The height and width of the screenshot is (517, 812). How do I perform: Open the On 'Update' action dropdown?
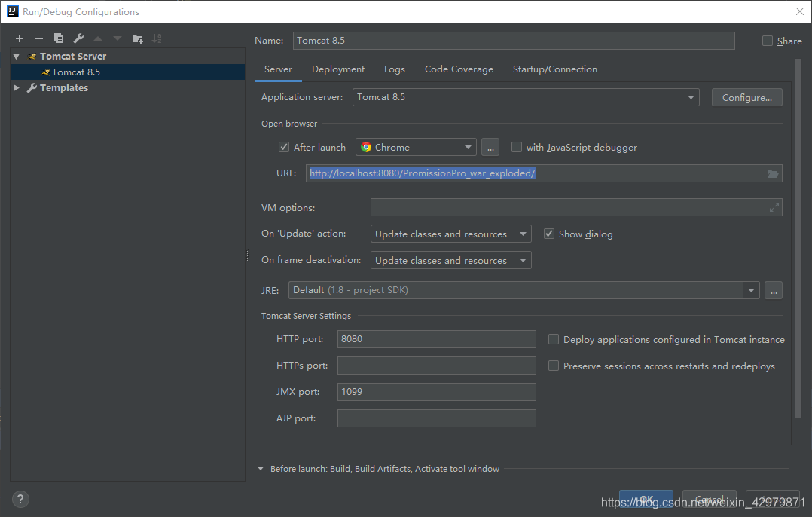point(451,234)
